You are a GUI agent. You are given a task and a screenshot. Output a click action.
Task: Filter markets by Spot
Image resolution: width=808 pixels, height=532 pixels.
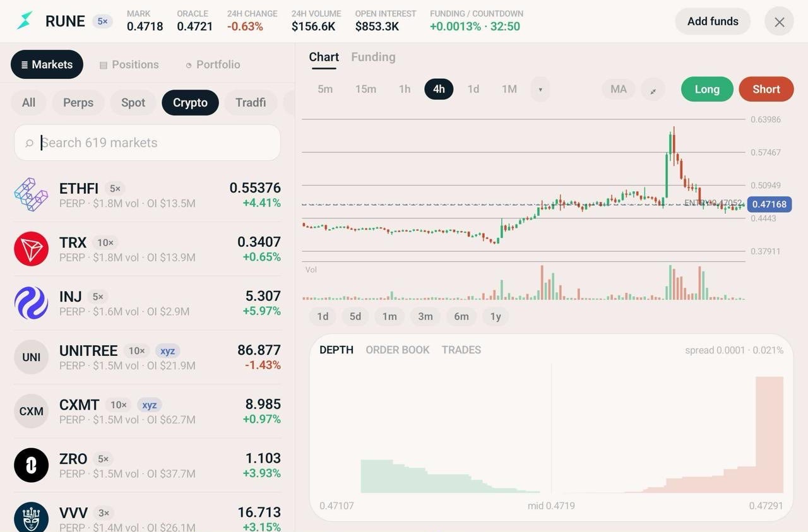pos(133,102)
